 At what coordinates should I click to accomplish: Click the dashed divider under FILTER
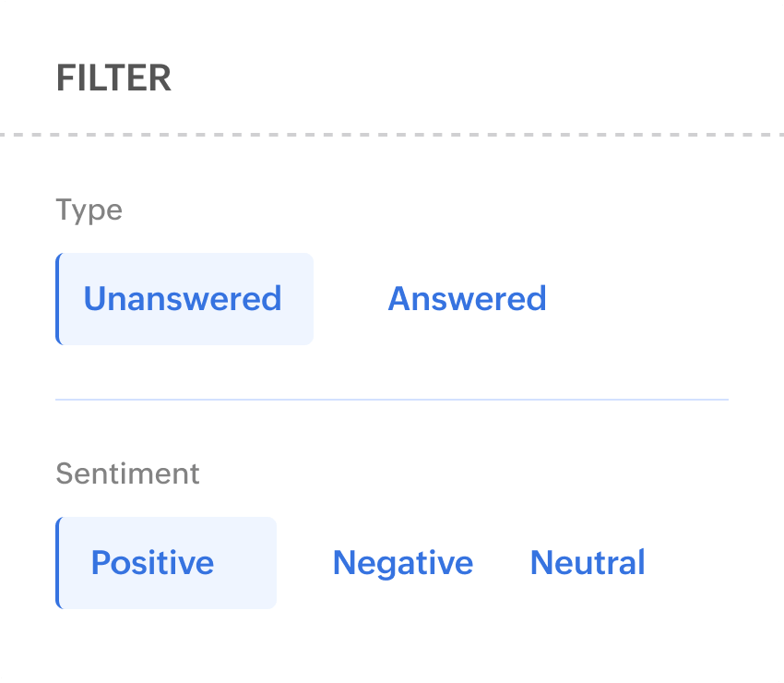point(392,135)
